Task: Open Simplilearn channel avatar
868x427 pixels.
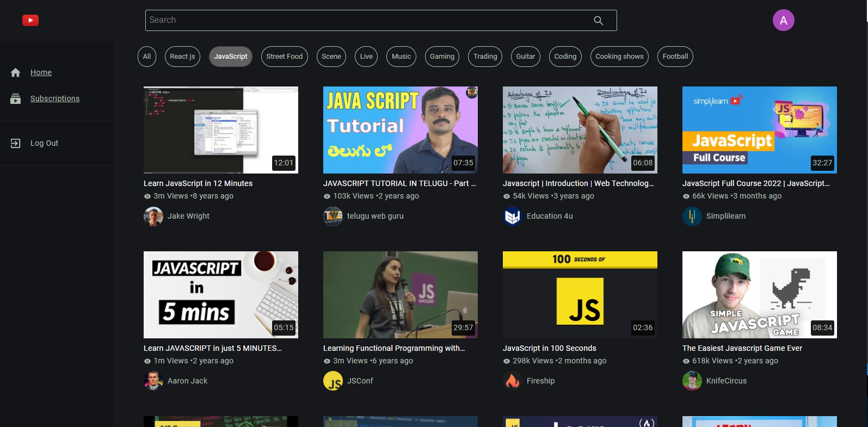Action: (692, 216)
